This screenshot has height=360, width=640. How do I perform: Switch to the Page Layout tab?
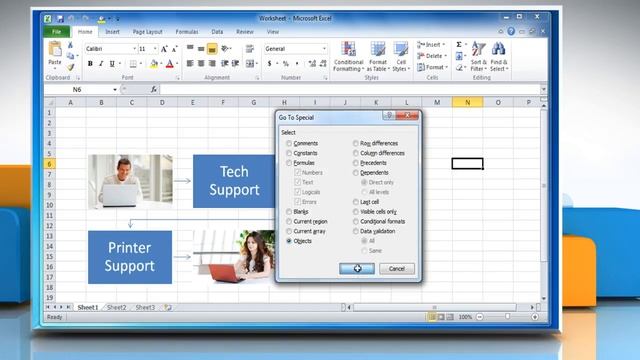(147, 31)
